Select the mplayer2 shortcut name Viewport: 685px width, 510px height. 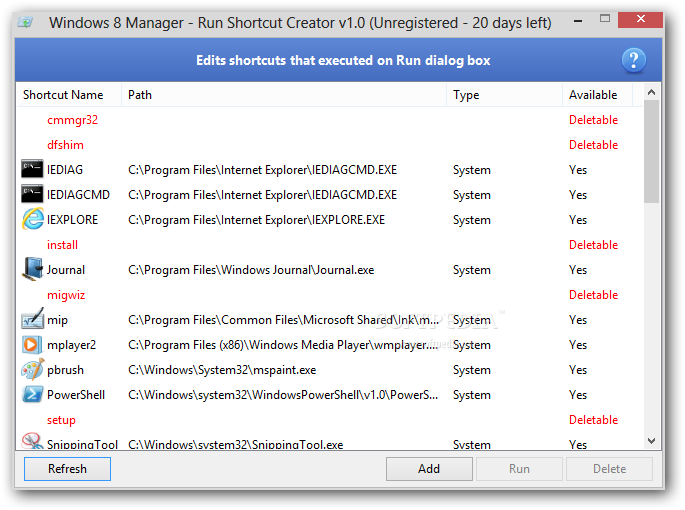pyautogui.click(x=71, y=345)
